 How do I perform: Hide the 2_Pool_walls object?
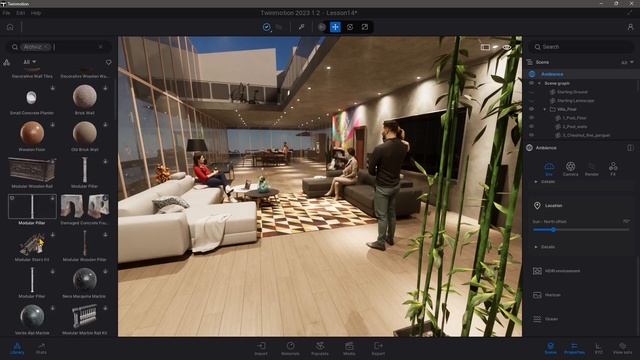(x=531, y=127)
